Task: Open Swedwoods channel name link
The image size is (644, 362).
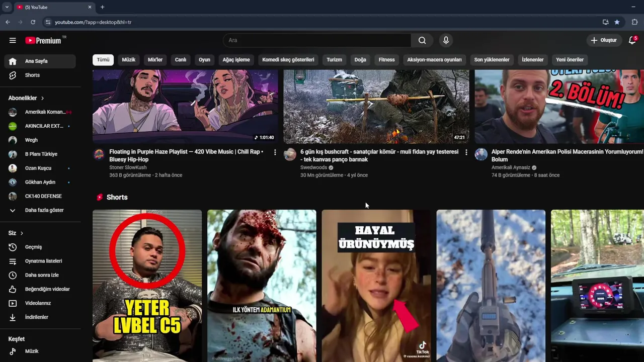Action: point(313,167)
